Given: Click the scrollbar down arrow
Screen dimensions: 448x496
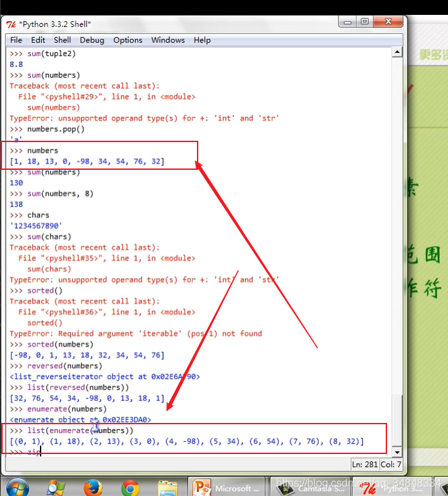Looking at the screenshot, I should click(x=397, y=452).
